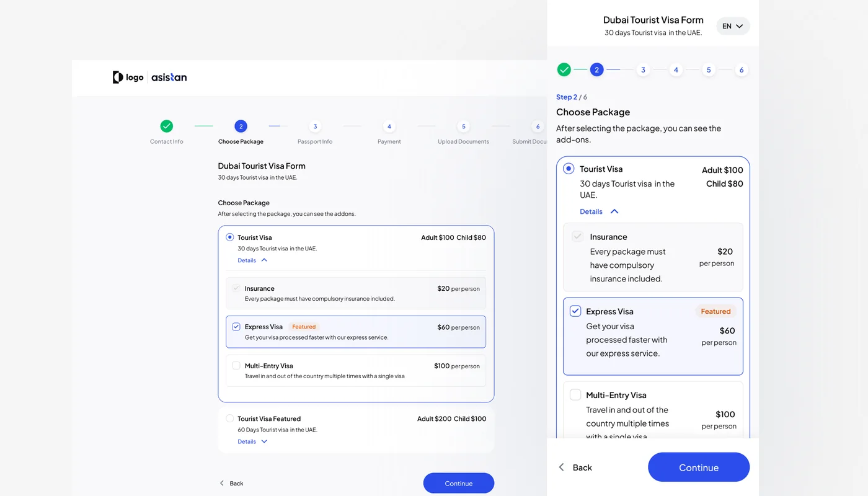Toggle Insurance checkbox in mobile panel
Viewport: 868px width, 496px height.
tap(578, 237)
